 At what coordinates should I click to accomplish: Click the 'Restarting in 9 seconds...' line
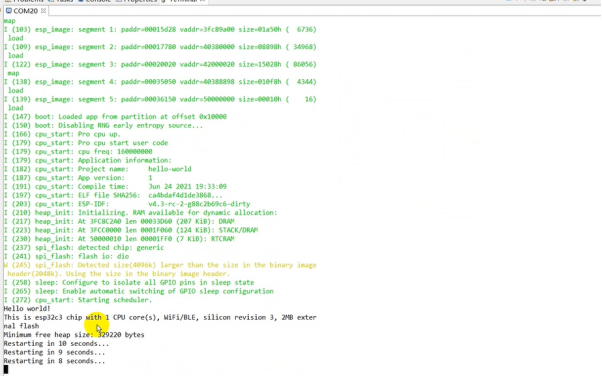54,352
